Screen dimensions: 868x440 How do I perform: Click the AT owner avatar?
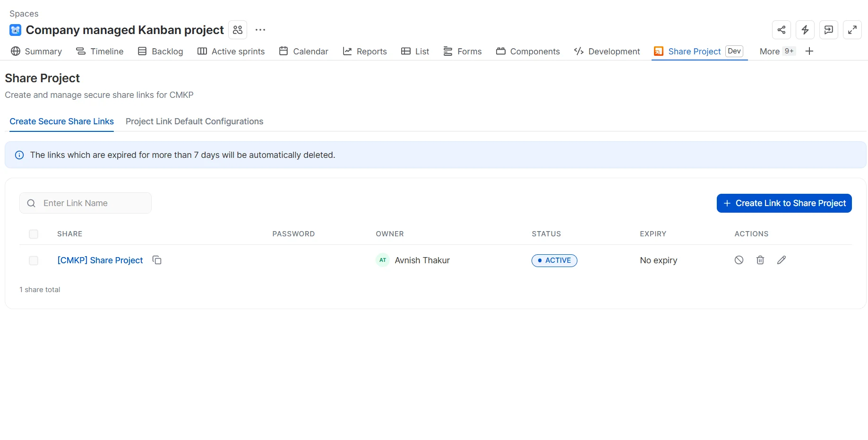tap(383, 260)
